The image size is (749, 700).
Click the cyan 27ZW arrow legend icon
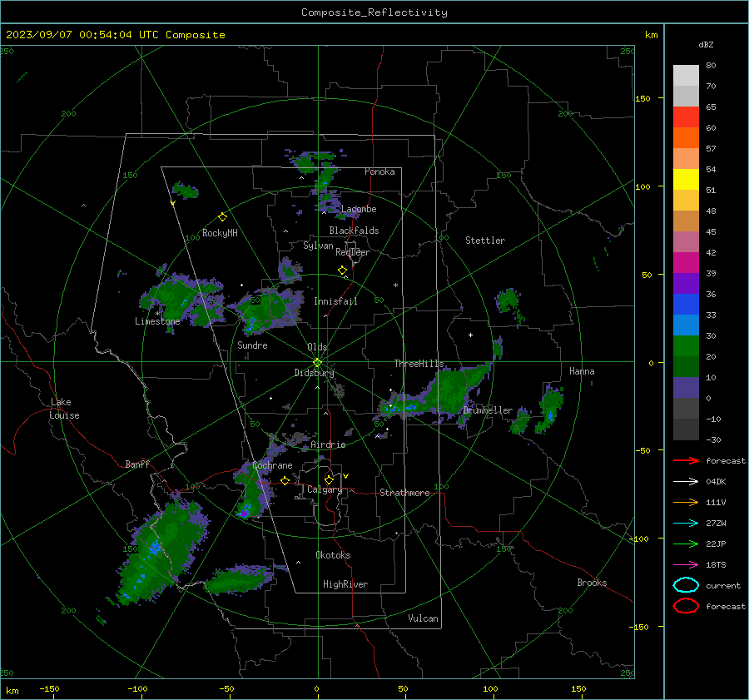pos(686,523)
